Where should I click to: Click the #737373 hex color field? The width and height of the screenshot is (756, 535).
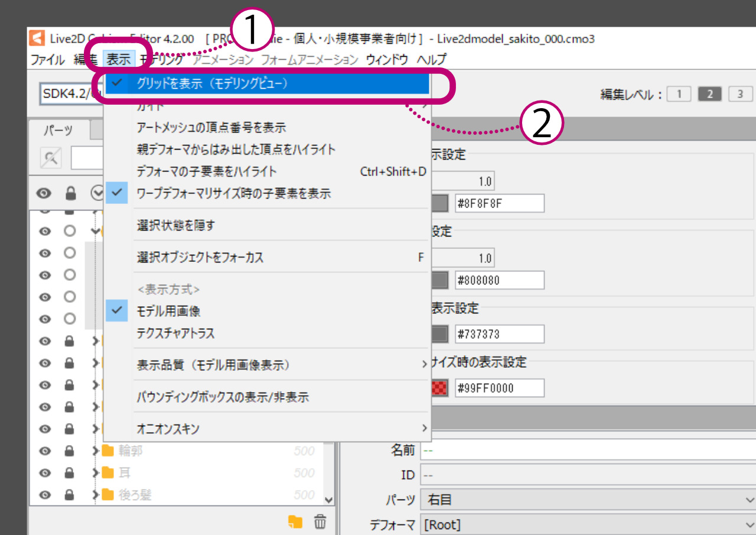pos(500,334)
